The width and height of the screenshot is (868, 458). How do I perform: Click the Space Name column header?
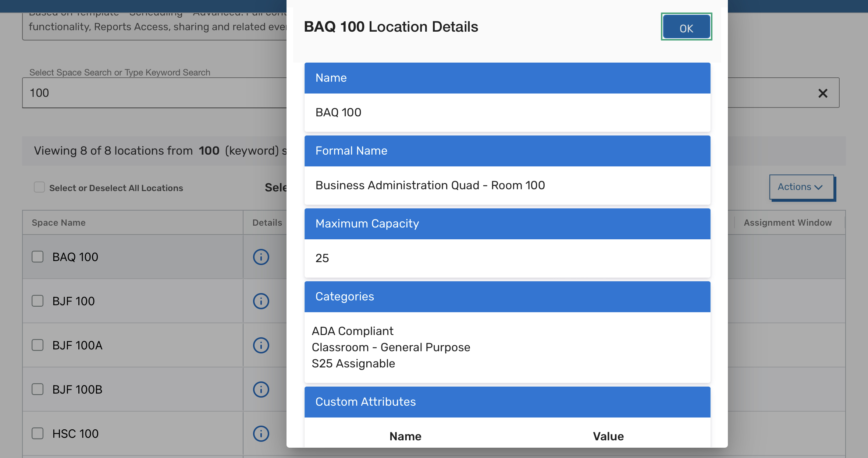point(58,223)
